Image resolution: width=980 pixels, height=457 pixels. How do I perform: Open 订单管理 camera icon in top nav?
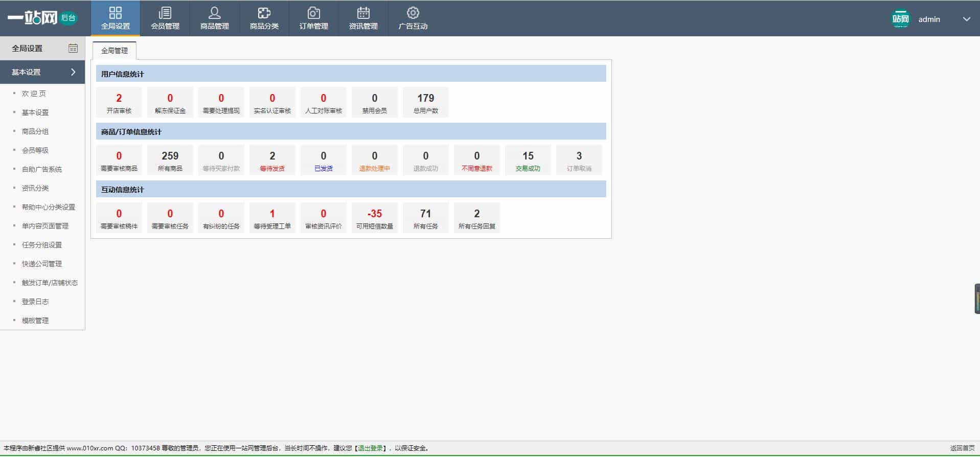(314, 13)
